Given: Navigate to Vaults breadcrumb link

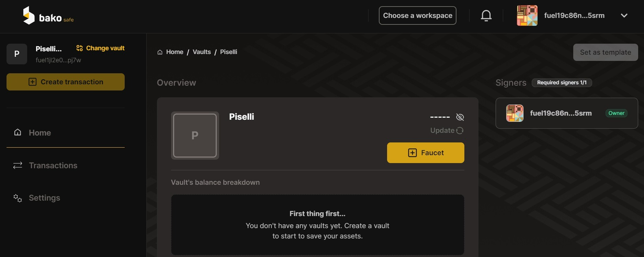Looking at the screenshot, I should [x=202, y=52].
